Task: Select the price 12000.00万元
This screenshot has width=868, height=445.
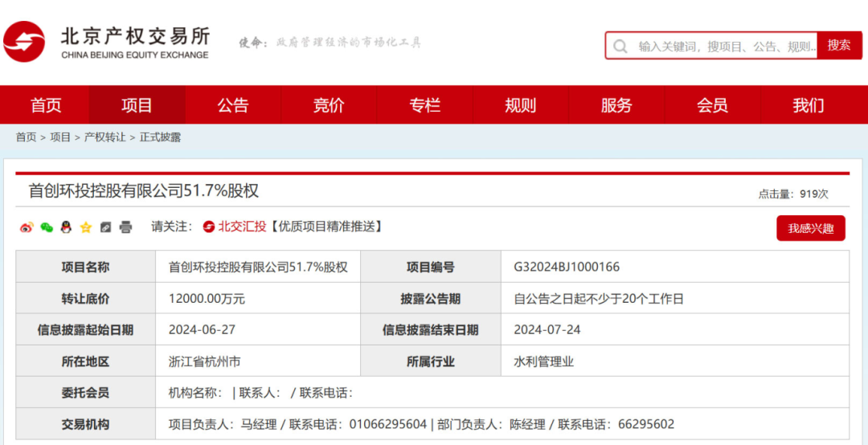Action: click(207, 300)
